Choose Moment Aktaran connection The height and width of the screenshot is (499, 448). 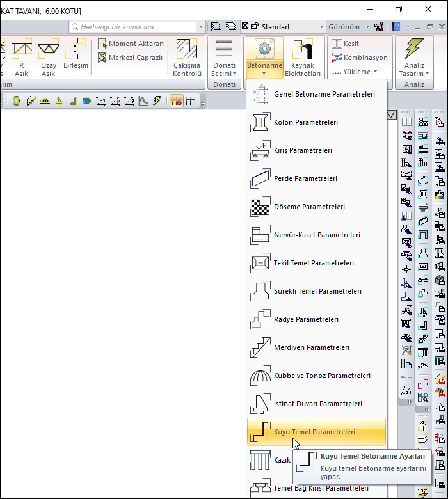(x=131, y=44)
